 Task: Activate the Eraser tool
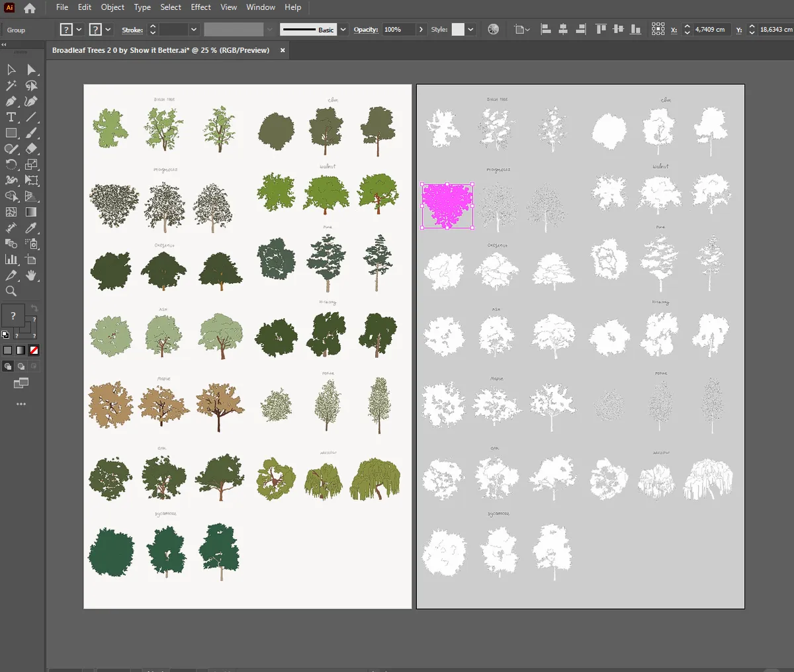[31, 149]
